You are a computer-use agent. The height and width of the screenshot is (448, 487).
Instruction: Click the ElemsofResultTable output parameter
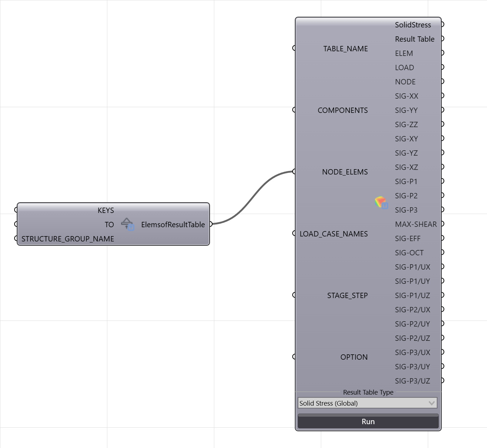173,224
